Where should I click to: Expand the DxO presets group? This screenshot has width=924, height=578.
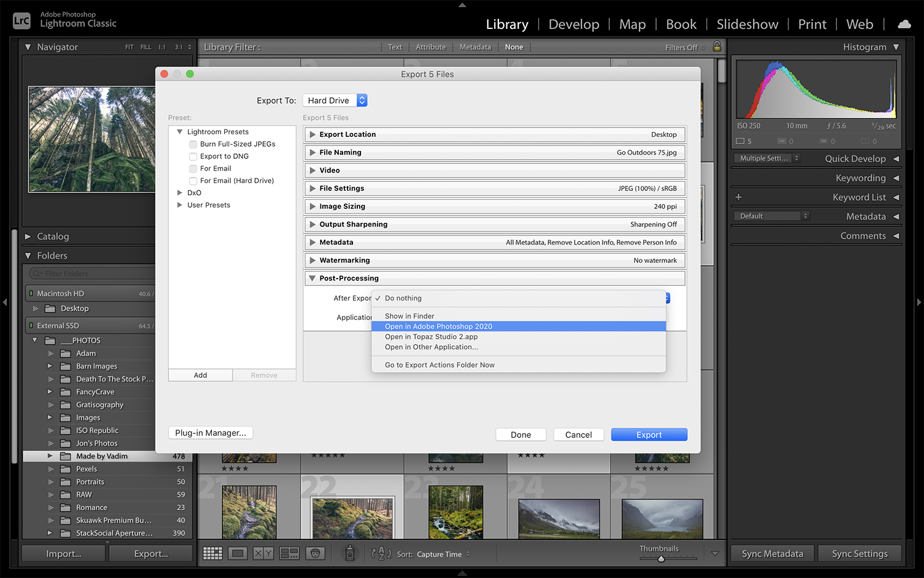180,193
